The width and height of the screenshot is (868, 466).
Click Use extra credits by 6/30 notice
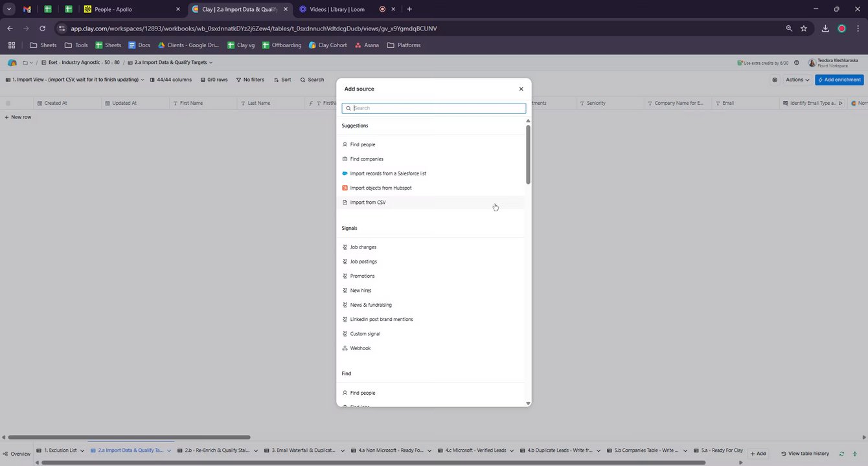coord(763,63)
